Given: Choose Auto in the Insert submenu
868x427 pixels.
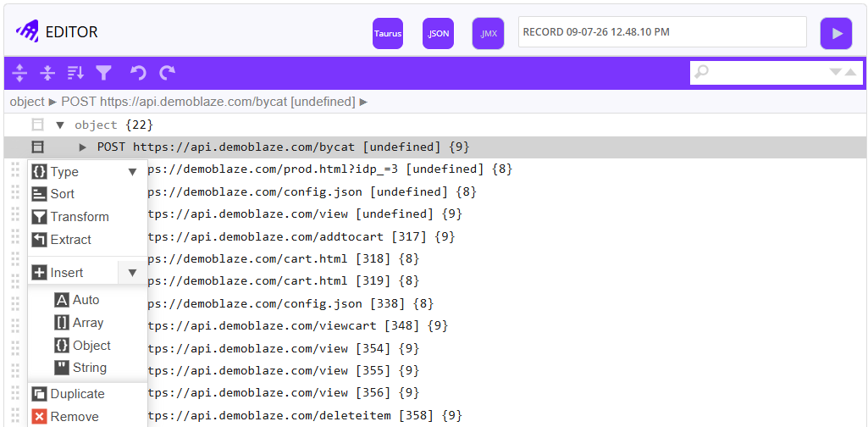Looking at the screenshot, I should [87, 300].
